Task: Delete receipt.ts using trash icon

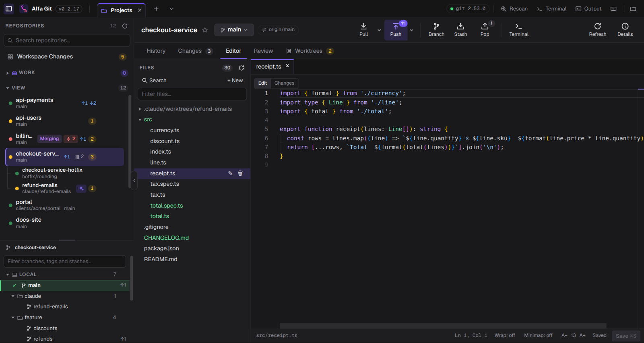Action: pyautogui.click(x=240, y=173)
